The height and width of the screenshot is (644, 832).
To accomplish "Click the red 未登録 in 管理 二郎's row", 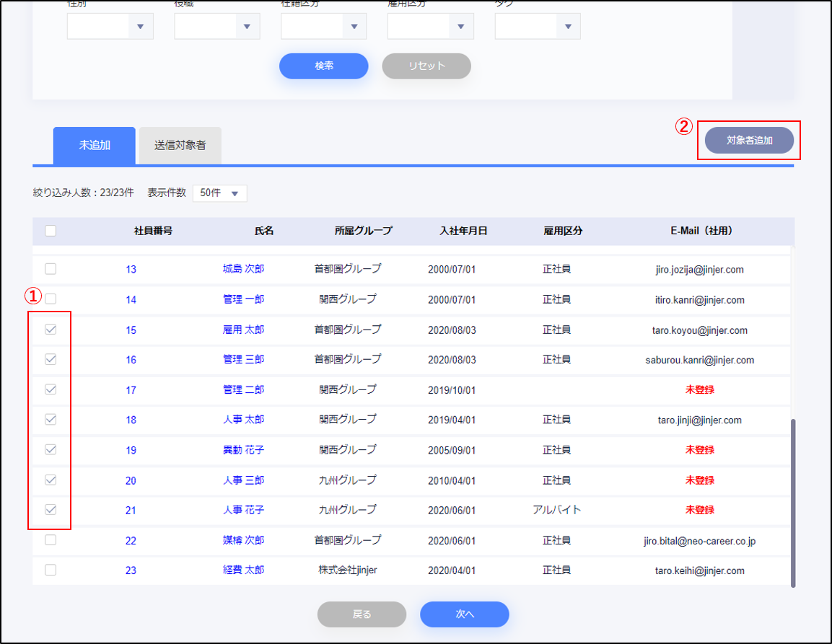I will [699, 389].
